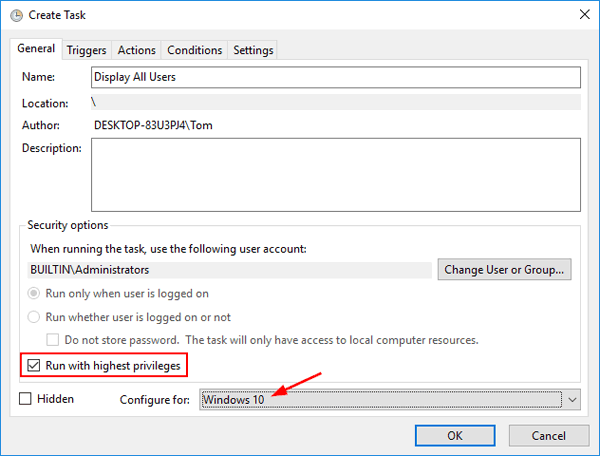Confirm the task with the OK button
The width and height of the screenshot is (600, 456).
click(454, 435)
